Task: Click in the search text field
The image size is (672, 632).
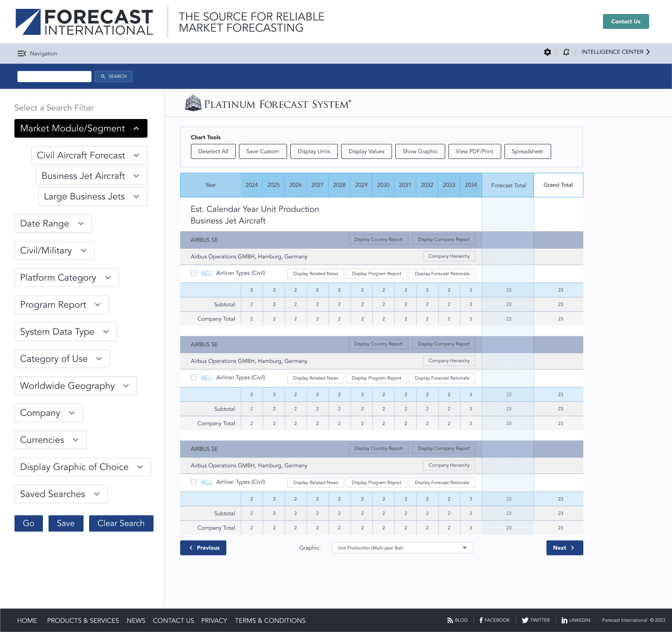Action: click(x=55, y=76)
